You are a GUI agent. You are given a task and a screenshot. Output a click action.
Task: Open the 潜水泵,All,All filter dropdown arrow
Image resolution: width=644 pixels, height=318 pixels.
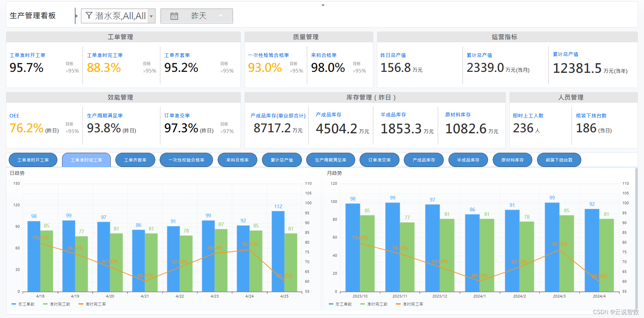pos(151,16)
